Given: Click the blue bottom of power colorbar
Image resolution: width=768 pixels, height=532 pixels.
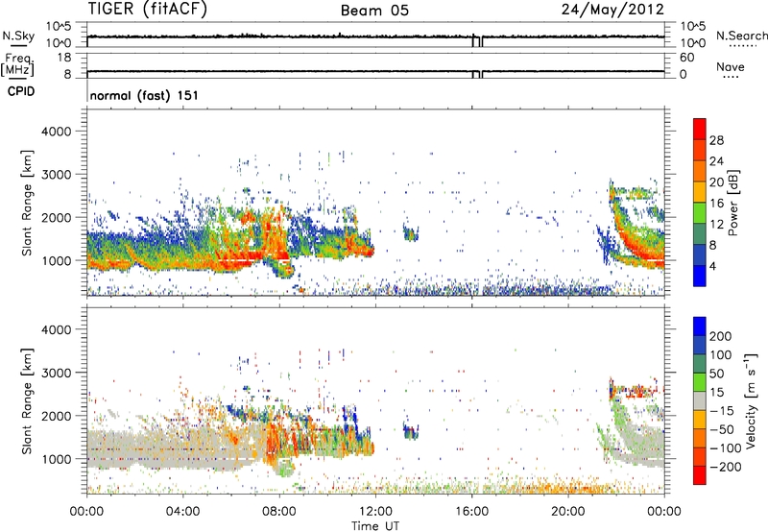Looking at the screenshot, I should (700, 276).
